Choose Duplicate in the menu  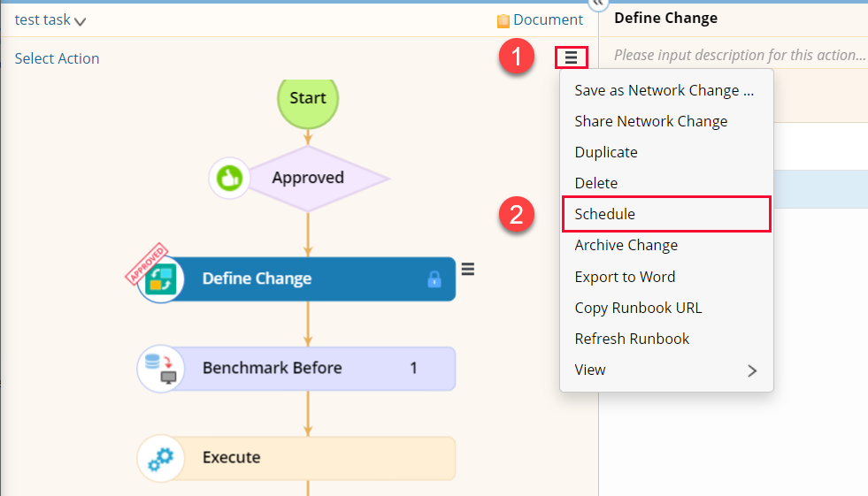[x=606, y=152]
